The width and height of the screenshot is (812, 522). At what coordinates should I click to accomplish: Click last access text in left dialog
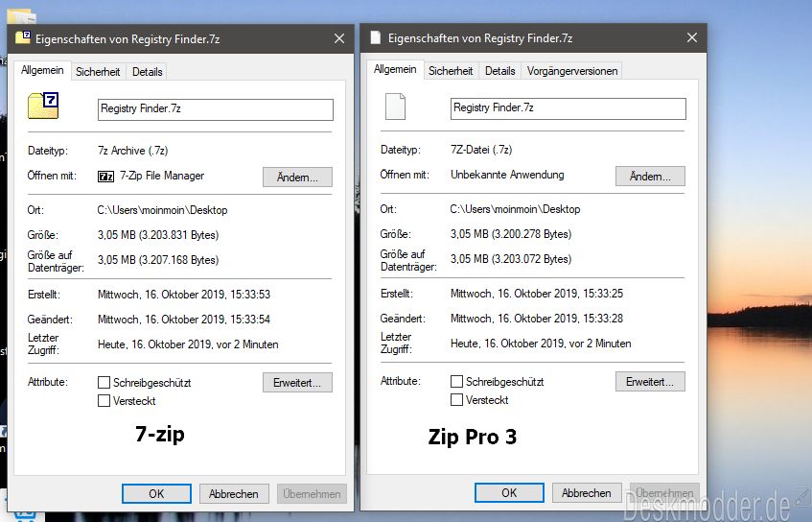pos(188,344)
